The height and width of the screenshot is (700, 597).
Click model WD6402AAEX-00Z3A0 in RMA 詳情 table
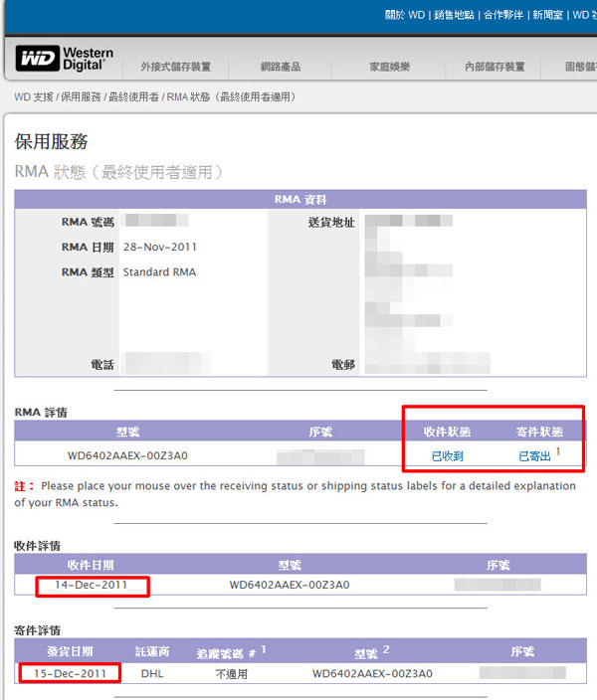[127, 455]
